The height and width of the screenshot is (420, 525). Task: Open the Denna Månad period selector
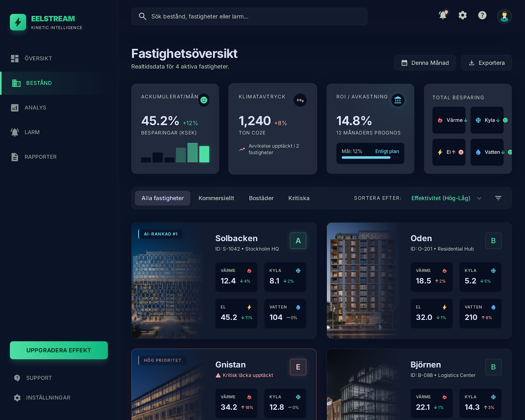425,63
